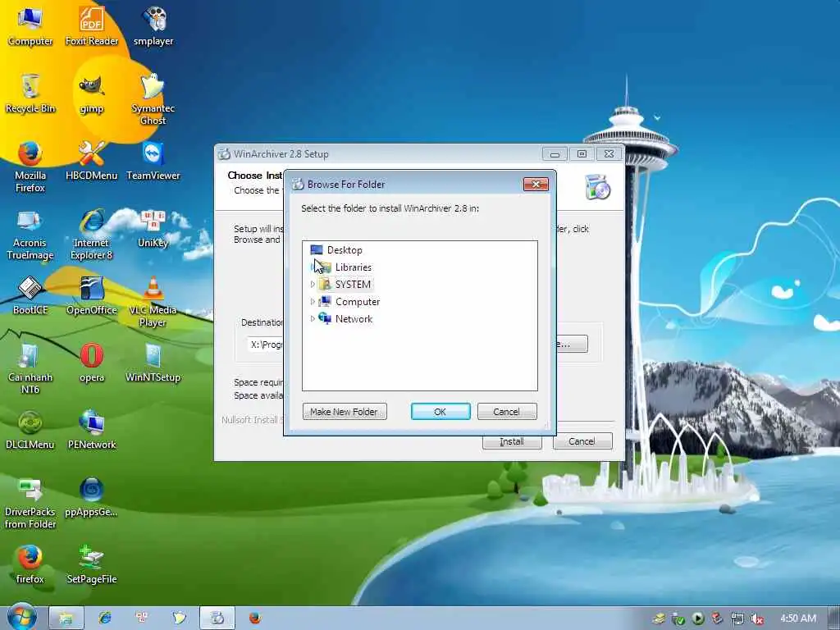This screenshot has width=840, height=630.
Task: Cancel the Browse For Folder dialog
Action: [507, 412]
